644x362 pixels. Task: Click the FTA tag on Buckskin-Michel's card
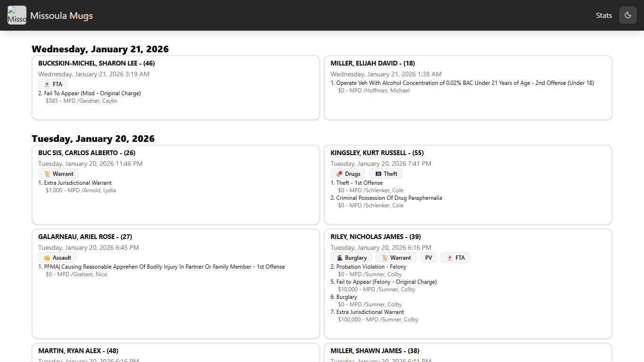(x=53, y=84)
